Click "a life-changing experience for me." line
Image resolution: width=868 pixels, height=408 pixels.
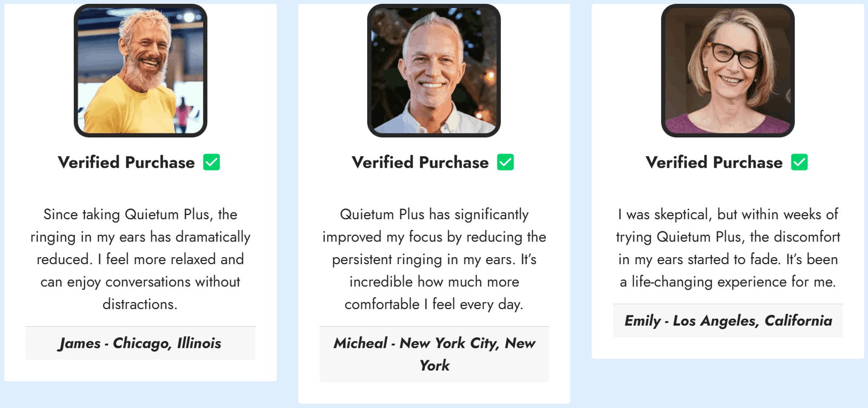click(x=728, y=282)
